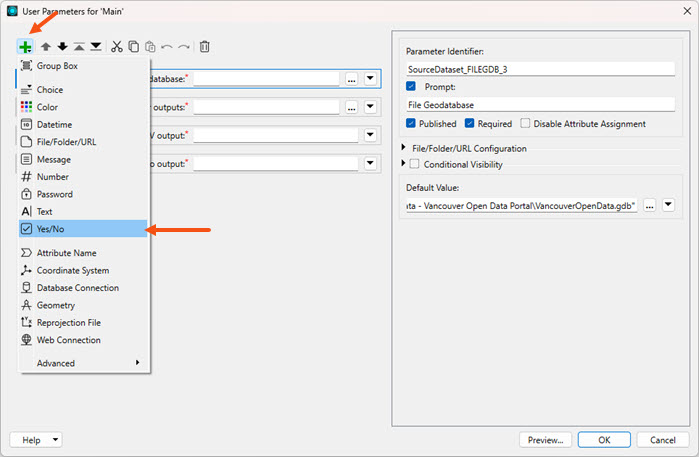This screenshot has width=699, height=457.
Task: Browse with ellipsis button for database field
Action: click(352, 79)
